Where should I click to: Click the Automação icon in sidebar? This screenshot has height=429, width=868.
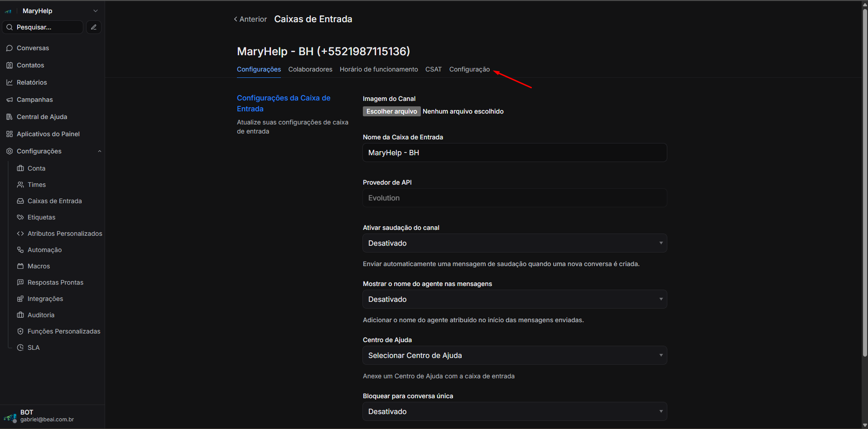coord(20,250)
